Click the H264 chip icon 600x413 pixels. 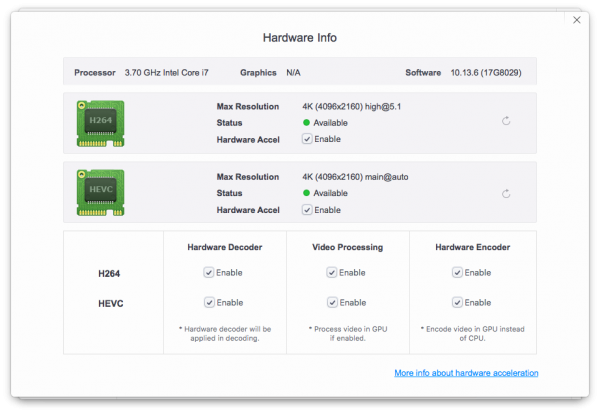(x=99, y=121)
